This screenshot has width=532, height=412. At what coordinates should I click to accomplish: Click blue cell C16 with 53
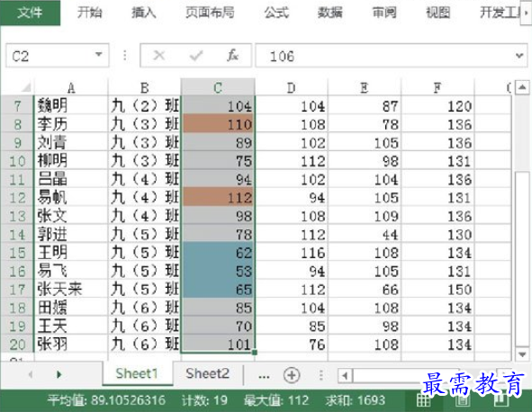point(218,271)
